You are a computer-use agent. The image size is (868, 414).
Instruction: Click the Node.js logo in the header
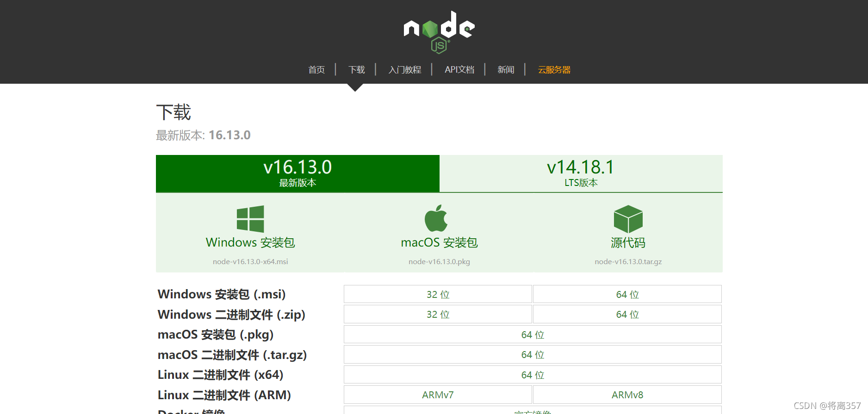point(439,32)
